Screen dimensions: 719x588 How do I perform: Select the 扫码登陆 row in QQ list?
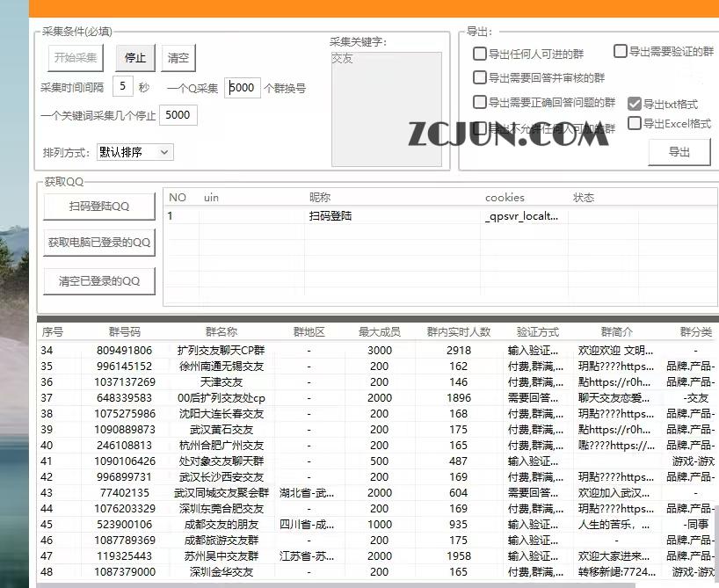(330, 215)
